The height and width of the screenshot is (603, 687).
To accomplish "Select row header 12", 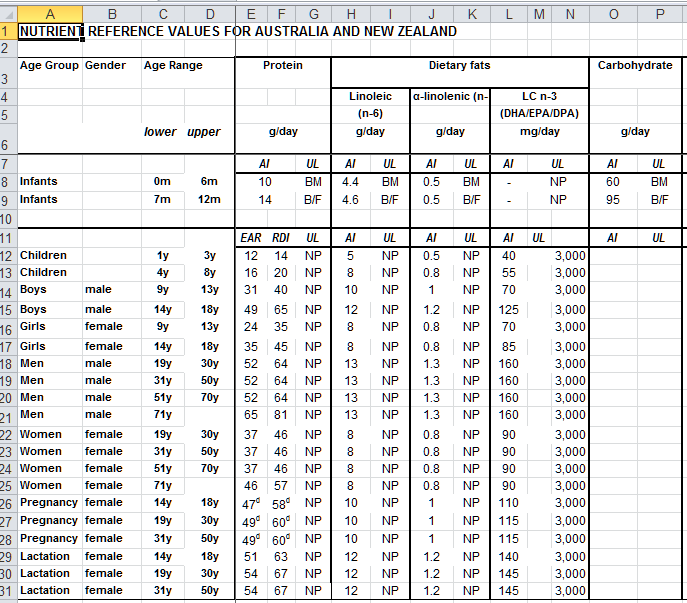I will pyautogui.click(x=8, y=256).
